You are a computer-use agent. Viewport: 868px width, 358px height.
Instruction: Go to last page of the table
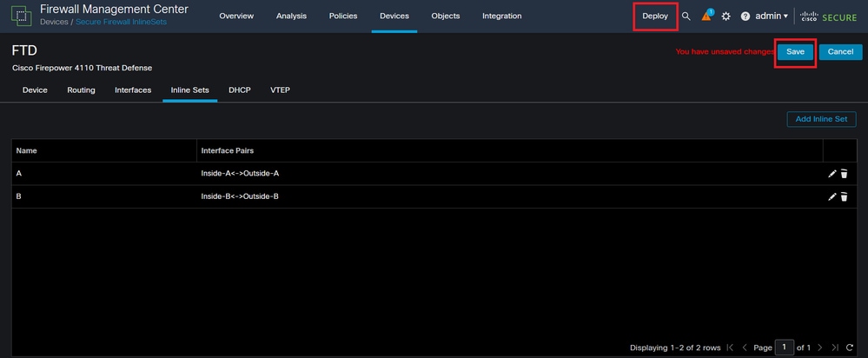(x=835, y=348)
